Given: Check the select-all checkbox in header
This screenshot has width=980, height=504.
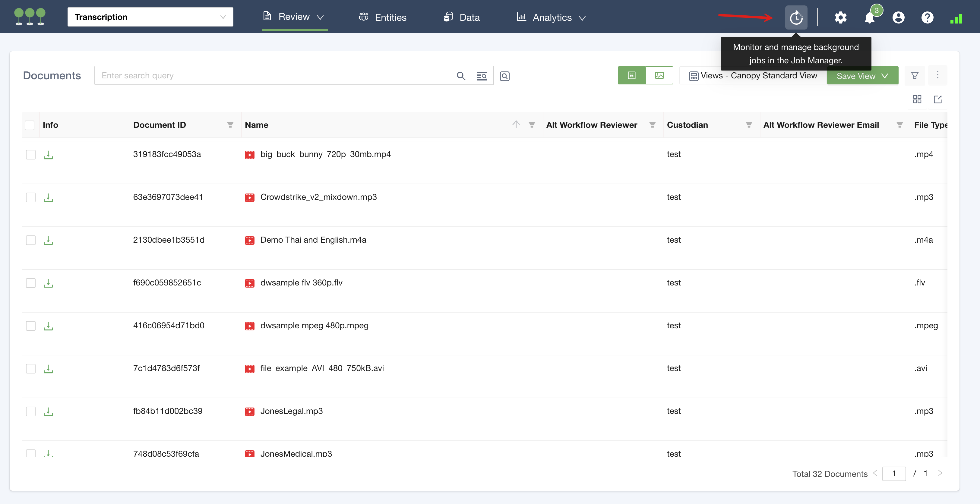Looking at the screenshot, I should (30, 125).
